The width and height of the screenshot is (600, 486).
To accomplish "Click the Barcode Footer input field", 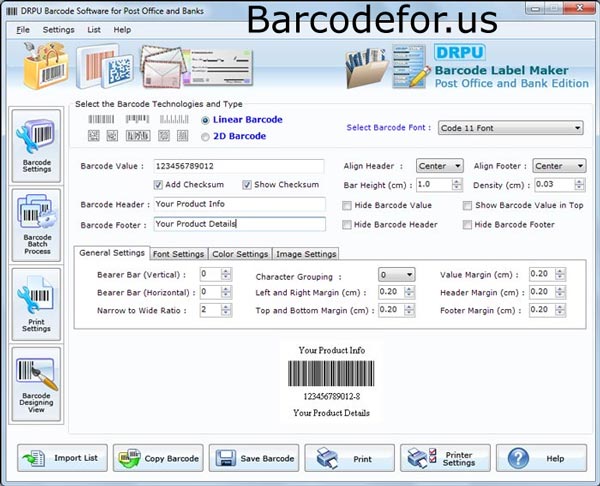I will (240, 224).
